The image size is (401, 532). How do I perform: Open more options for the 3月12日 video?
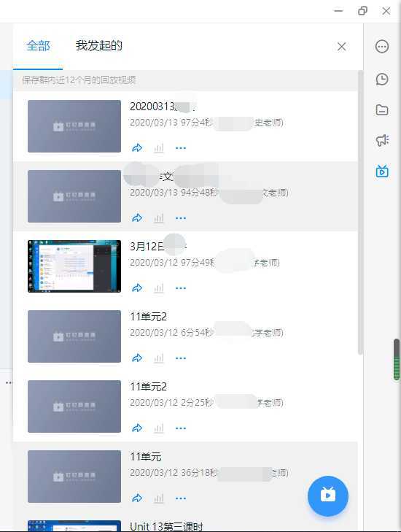click(x=181, y=288)
